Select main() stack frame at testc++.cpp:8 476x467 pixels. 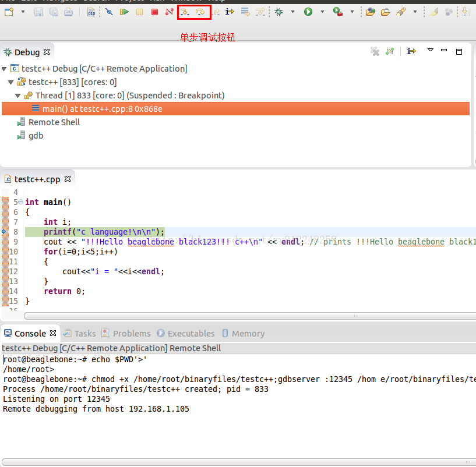point(102,109)
